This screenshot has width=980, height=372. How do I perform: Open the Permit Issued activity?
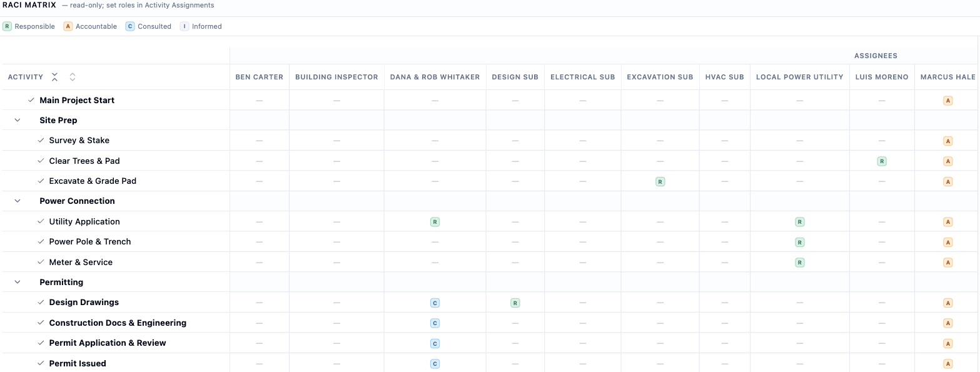78,363
